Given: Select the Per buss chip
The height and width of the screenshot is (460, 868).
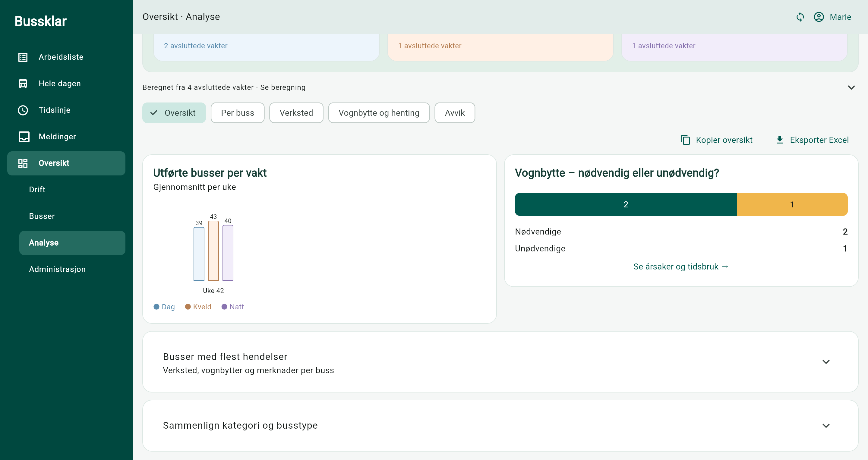Looking at the screenshot, I should (238, 113).
